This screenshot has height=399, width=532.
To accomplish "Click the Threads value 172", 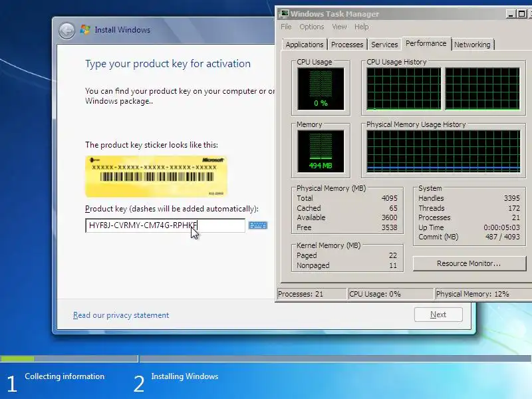I will coord(514,208).
